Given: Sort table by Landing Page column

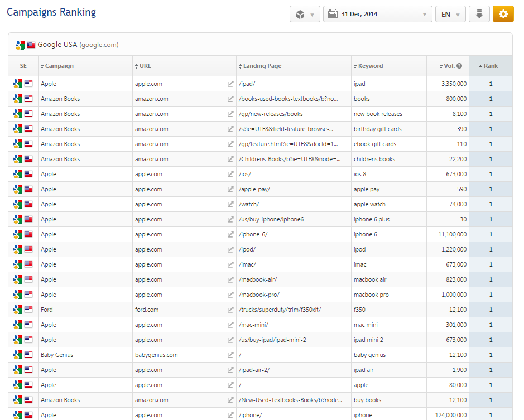Looking at the screenshot, I should [262, 66].
